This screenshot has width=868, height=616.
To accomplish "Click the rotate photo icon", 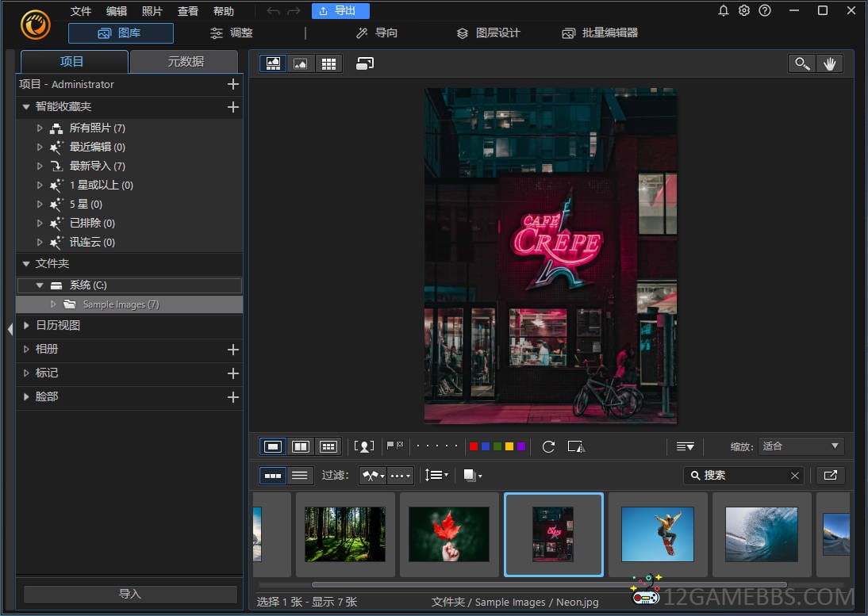I will (x=548, y=446).
